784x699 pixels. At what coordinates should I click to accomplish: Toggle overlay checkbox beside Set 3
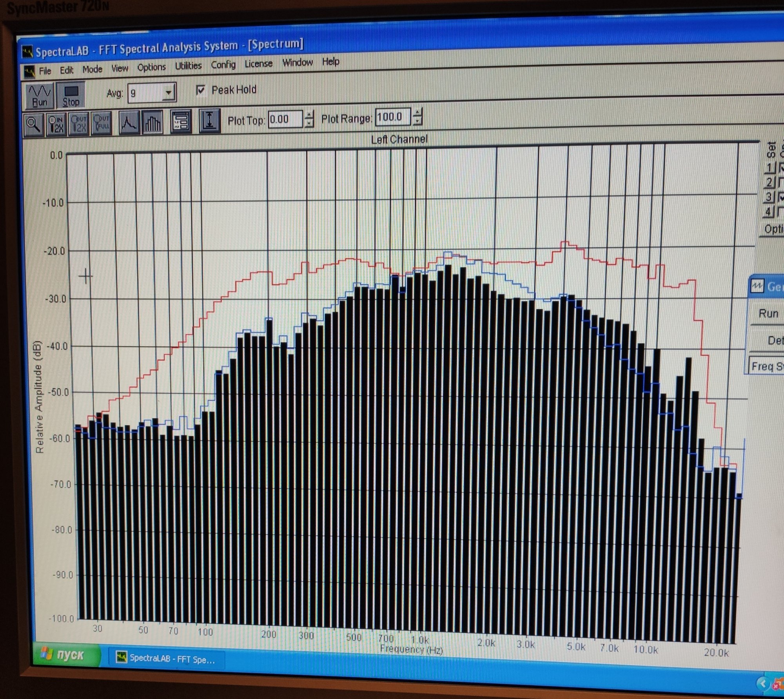[781, 197]
